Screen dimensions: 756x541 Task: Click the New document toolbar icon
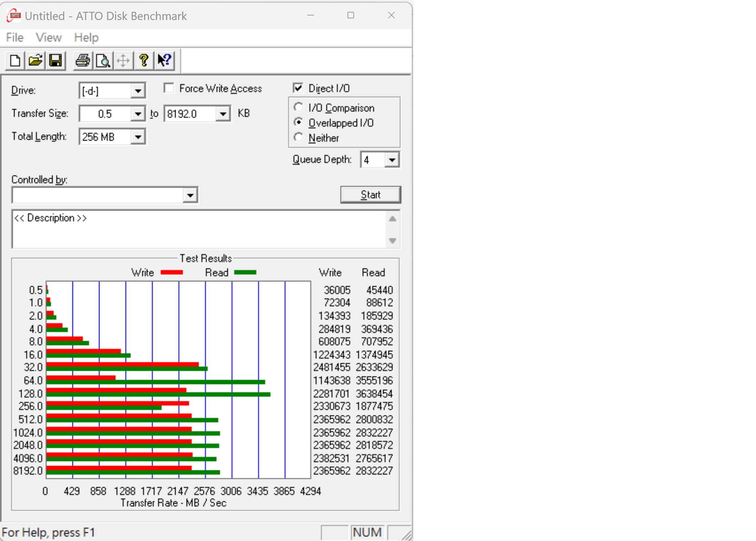click(x=15, y=61)
